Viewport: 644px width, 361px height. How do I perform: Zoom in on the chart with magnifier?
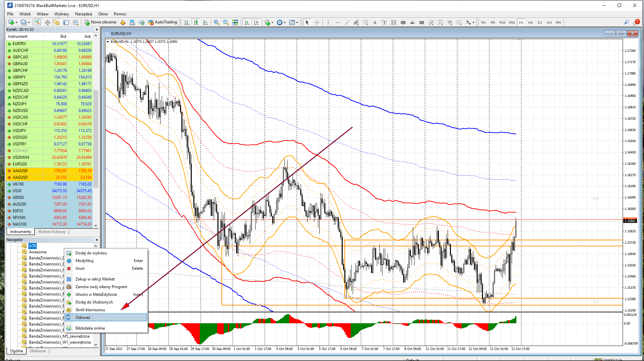216,22
